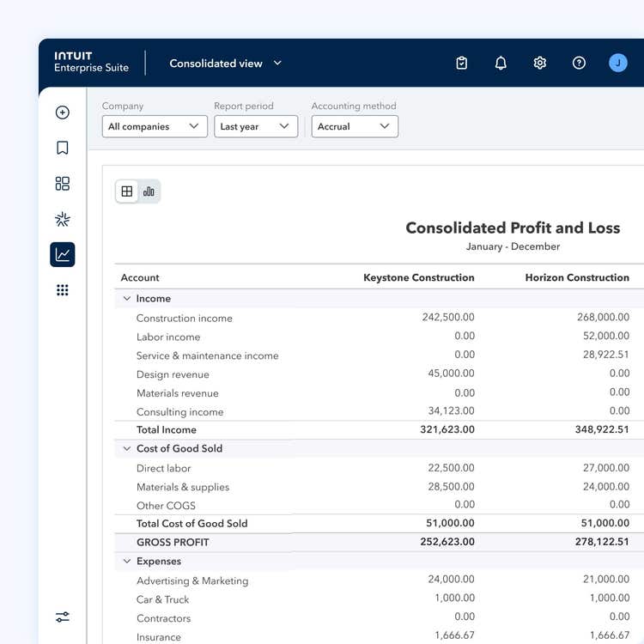Open the apps grid icon in sidebar
644x644 pixels.
[x=63, y=290]
